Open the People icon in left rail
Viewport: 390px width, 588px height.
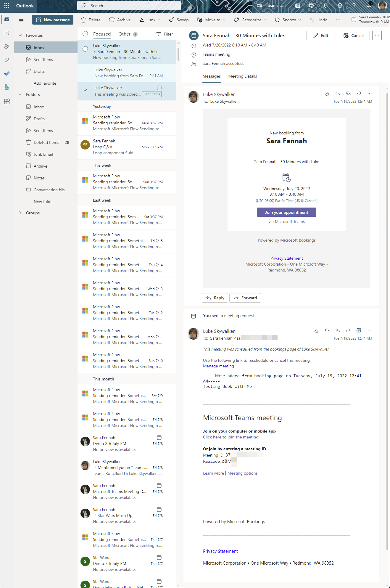tap(7, 46)
